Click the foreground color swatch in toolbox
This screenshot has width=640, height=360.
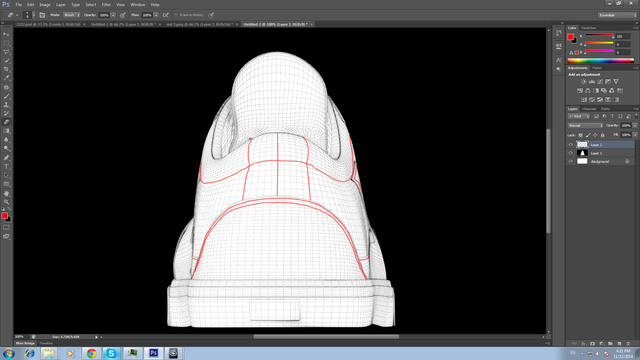click(x=4, y=216)
